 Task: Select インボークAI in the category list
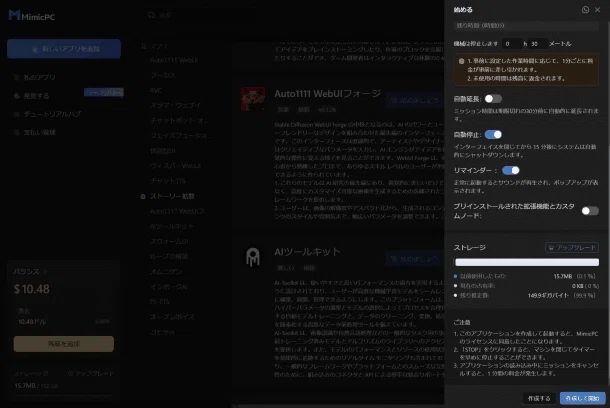coord(168,287)
